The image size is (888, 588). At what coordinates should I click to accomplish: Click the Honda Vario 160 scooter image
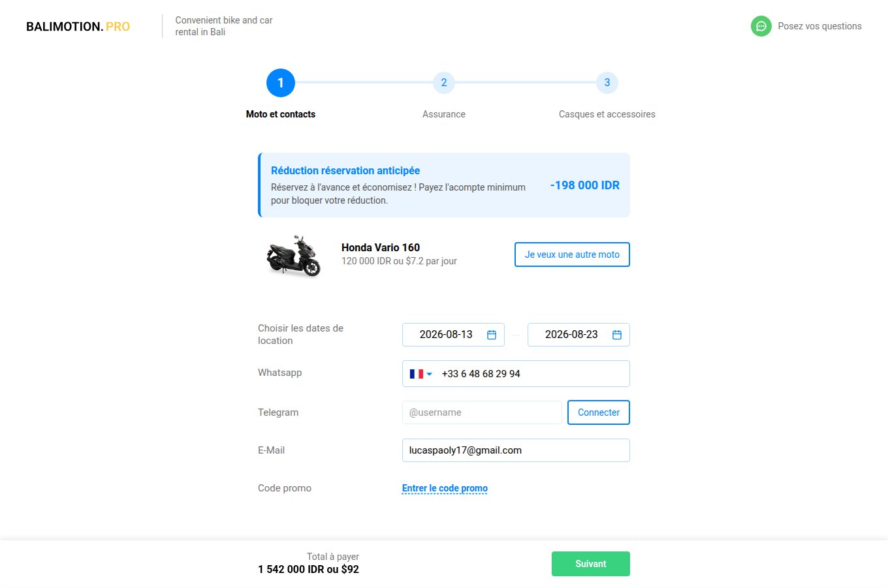click(294, 255)
